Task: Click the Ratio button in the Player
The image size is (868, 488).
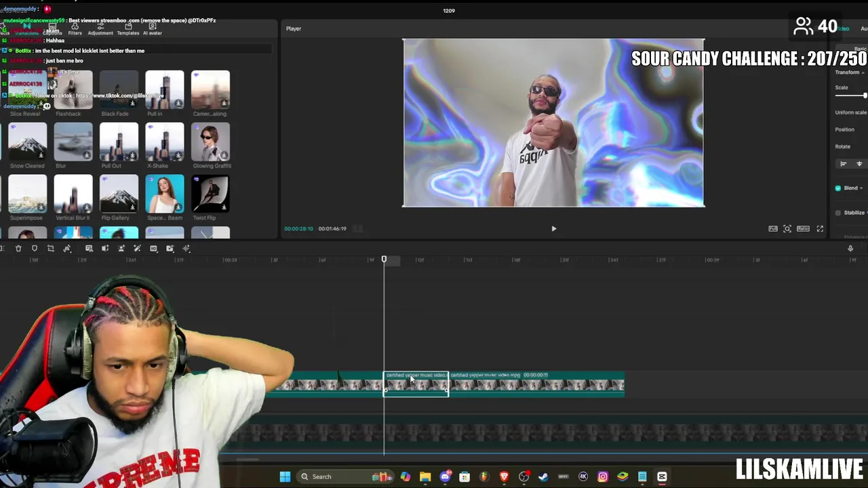Action: tap(803, 229)
